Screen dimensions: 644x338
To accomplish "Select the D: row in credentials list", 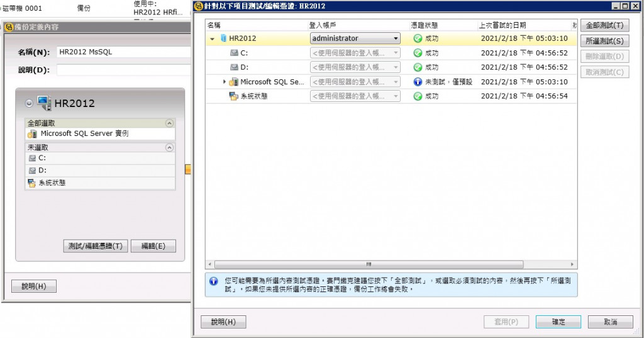I will pos(391,67).
